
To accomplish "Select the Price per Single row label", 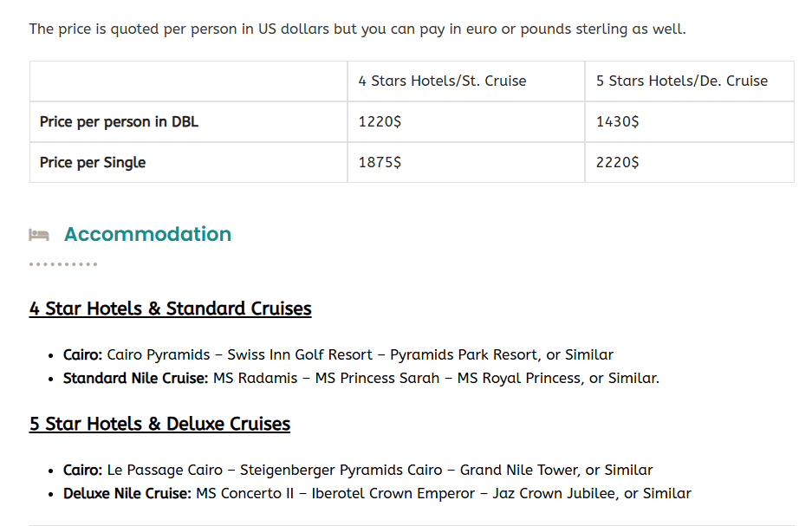I will pyautogui.click(x=93, y=163).
